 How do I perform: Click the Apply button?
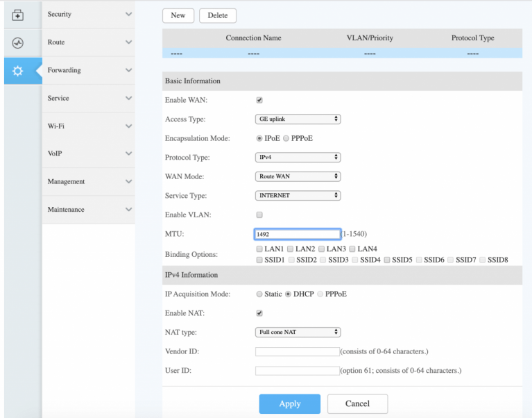point(289,403)
